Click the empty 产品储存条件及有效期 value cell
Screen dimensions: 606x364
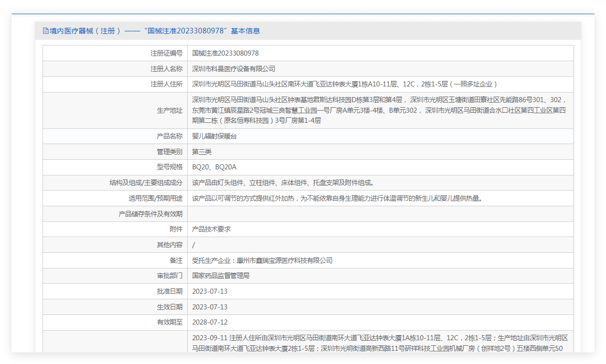(x=379, y=214)
